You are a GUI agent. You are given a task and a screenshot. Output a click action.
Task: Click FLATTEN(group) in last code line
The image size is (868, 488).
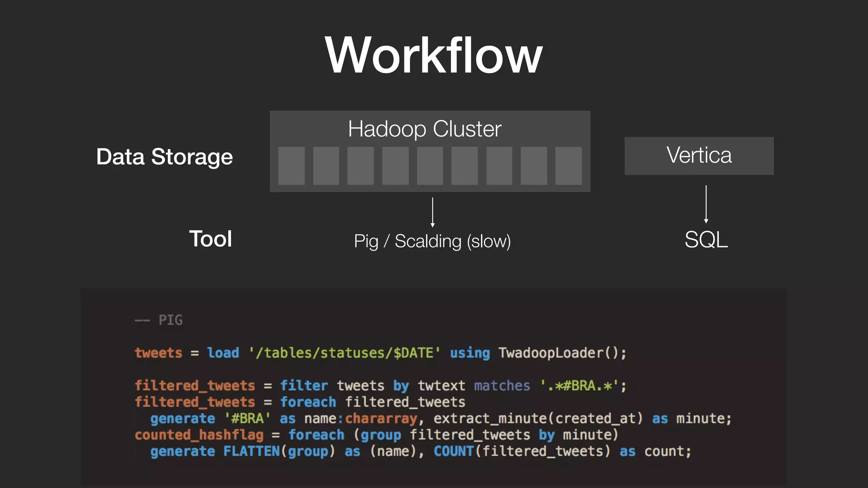(279, 452)
